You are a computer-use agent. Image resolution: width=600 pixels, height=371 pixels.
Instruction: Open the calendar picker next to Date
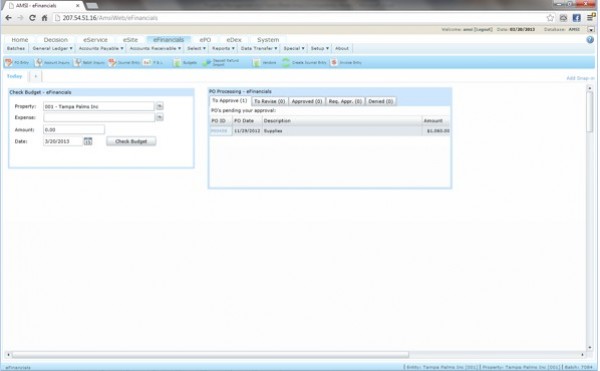[x=88, y=141]
